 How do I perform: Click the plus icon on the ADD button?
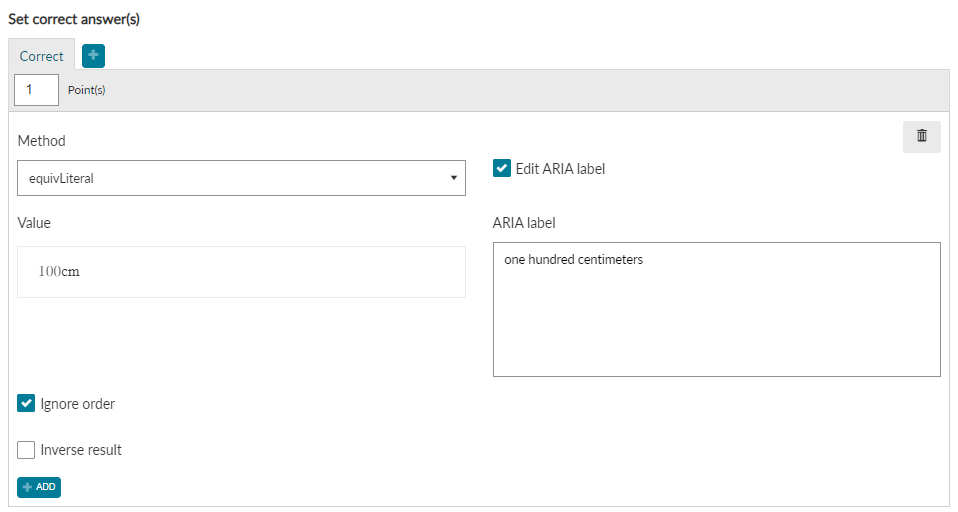point(27,487)
